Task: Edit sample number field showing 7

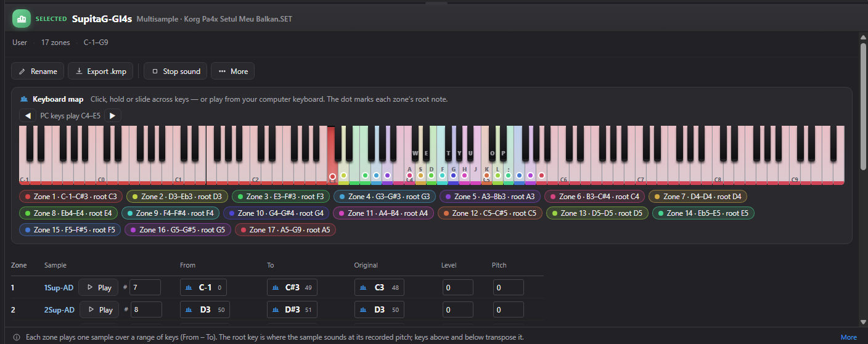Action: click(145, 287)
